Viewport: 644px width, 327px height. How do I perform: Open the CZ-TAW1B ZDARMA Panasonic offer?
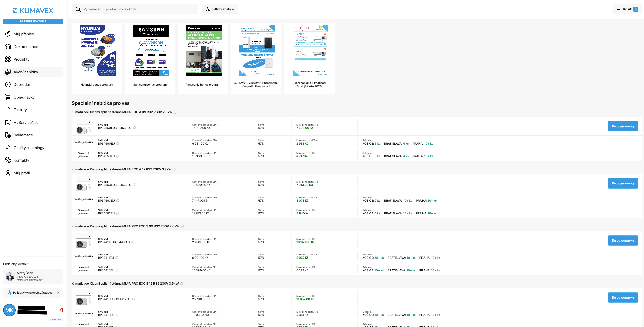pos(256,58)
